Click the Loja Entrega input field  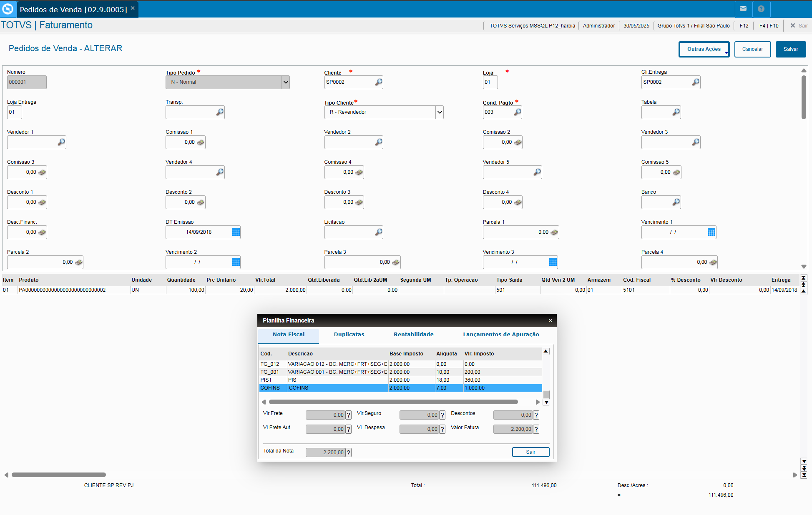pos(14,112)
